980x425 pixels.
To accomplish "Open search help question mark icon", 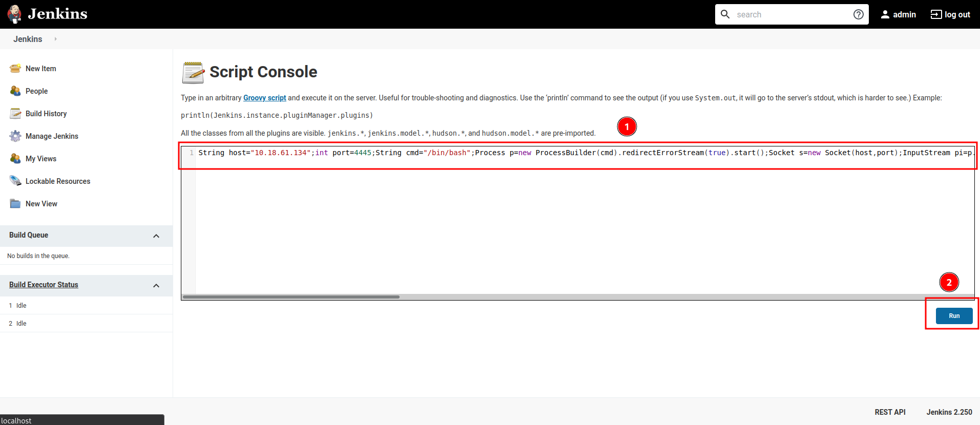I will coord(859,14).
